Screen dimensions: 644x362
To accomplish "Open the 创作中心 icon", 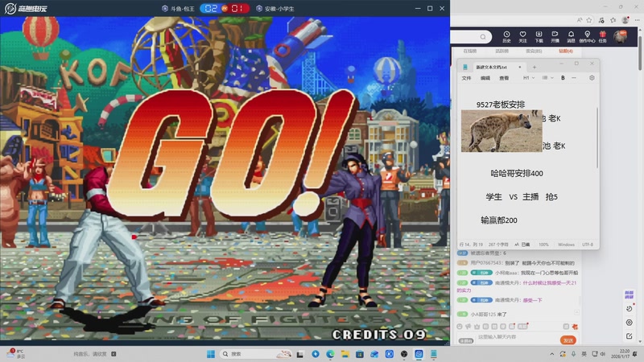I will pos(588,36).
